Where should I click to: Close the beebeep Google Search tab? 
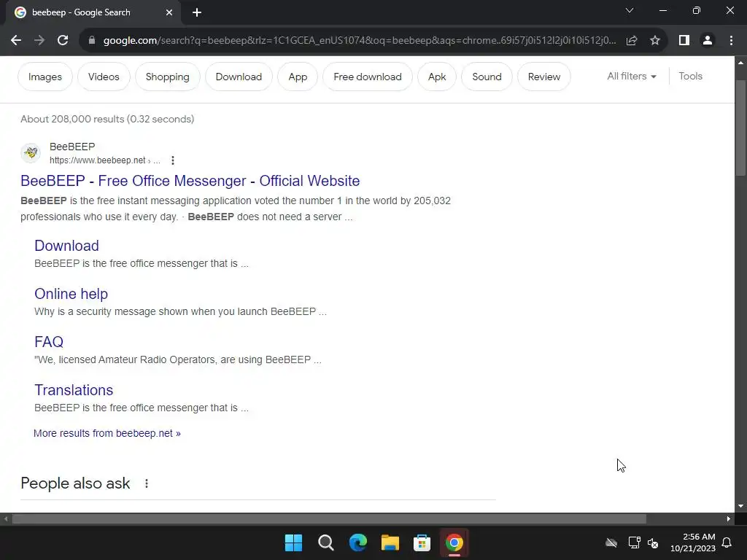pos(169,12)
